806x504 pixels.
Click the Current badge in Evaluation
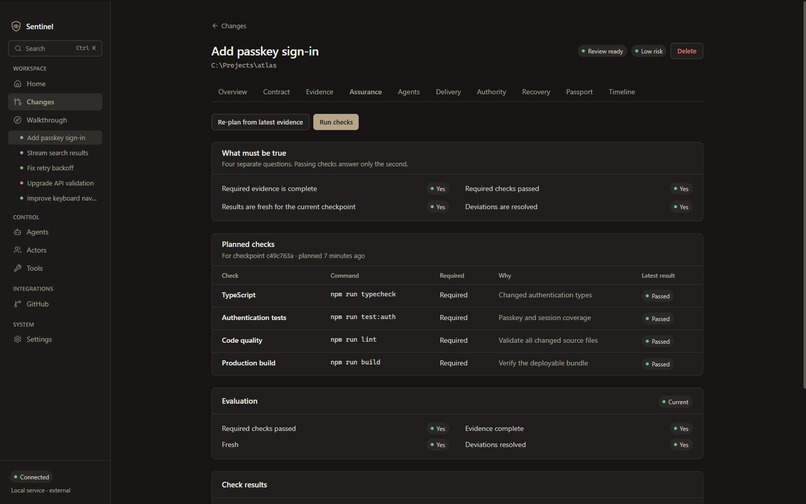pyautogui.click(x=675, y=402)
